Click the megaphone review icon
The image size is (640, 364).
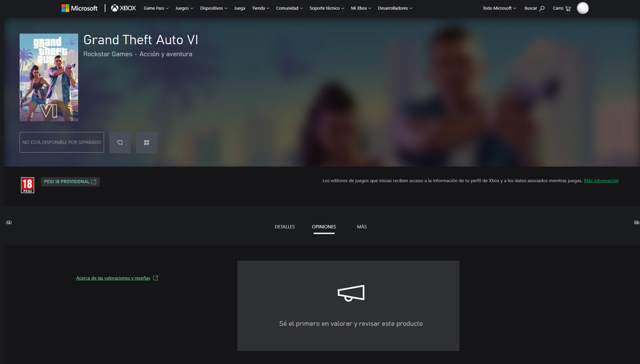click(351, 293)
